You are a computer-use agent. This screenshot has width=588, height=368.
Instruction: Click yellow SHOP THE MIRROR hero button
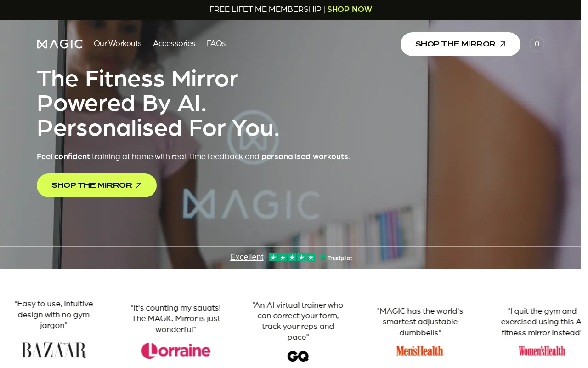96,185
